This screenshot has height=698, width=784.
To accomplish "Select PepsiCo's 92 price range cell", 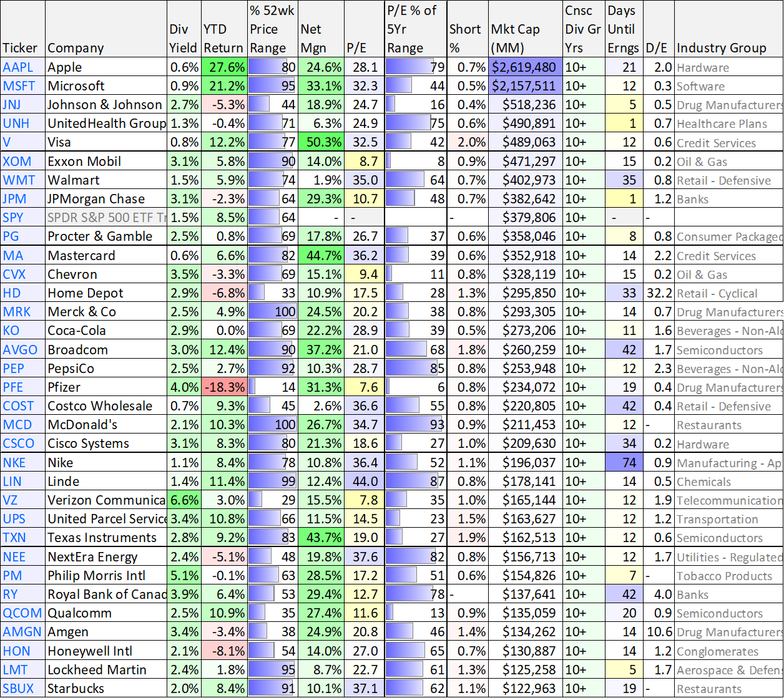I will pos(272,368).
